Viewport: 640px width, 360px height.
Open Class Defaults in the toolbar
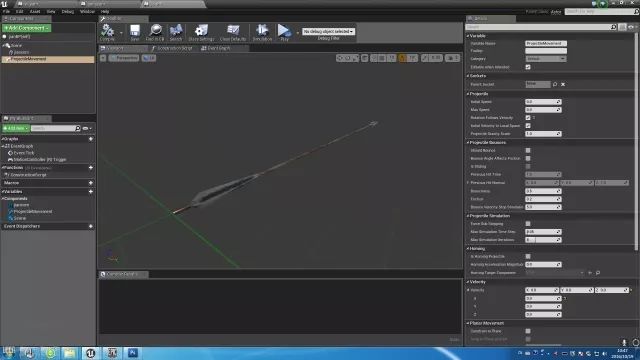[x=233, y=32]
